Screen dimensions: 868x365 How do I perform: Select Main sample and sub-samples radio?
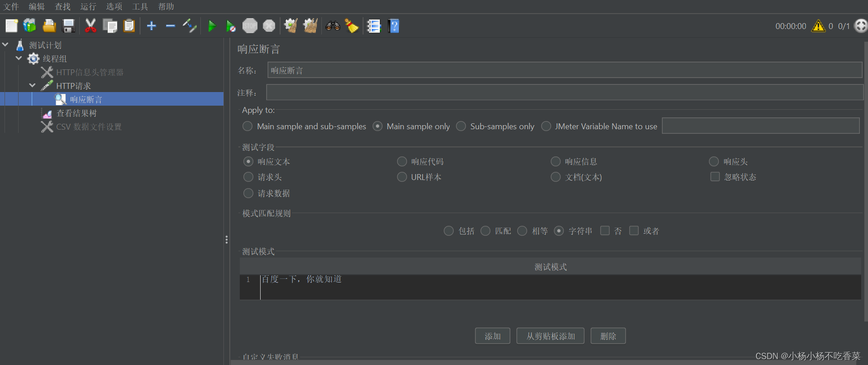pyautogui.click(x=247, y=127)
